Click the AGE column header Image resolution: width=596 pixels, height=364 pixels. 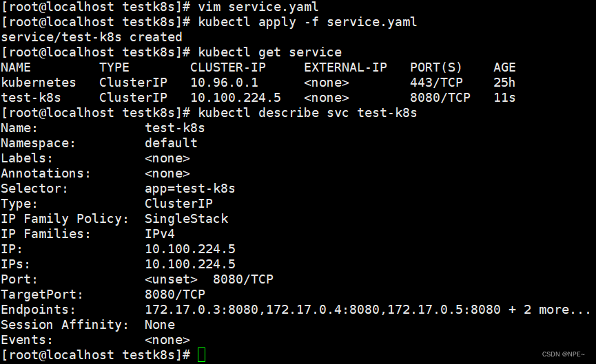pos(504,67)
